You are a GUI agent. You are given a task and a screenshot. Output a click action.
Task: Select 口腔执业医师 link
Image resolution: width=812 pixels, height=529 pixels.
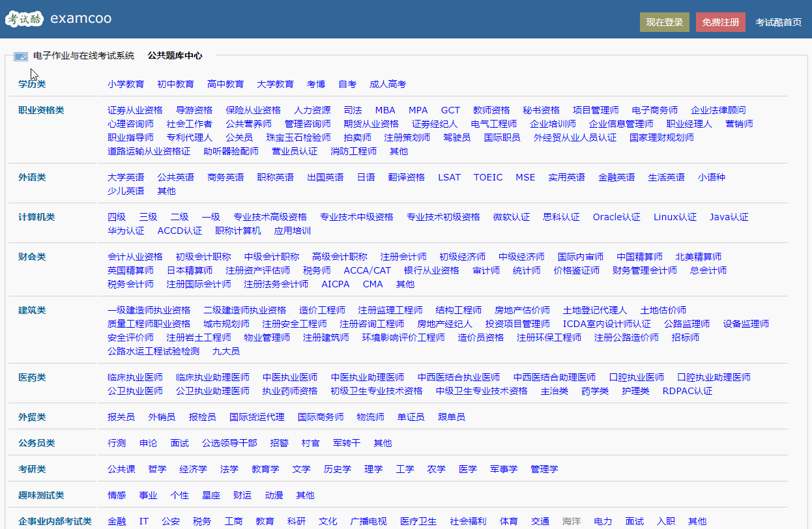(637, 377)
